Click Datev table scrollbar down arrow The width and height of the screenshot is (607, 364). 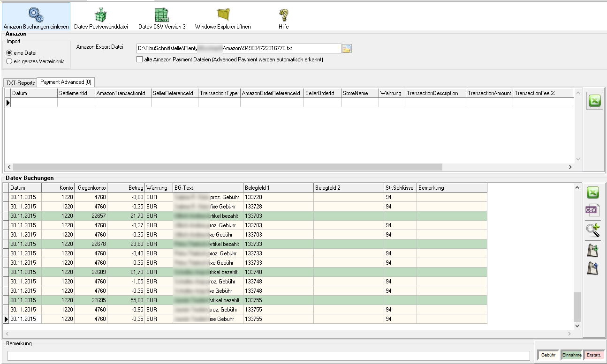click(x=577, y=326)
